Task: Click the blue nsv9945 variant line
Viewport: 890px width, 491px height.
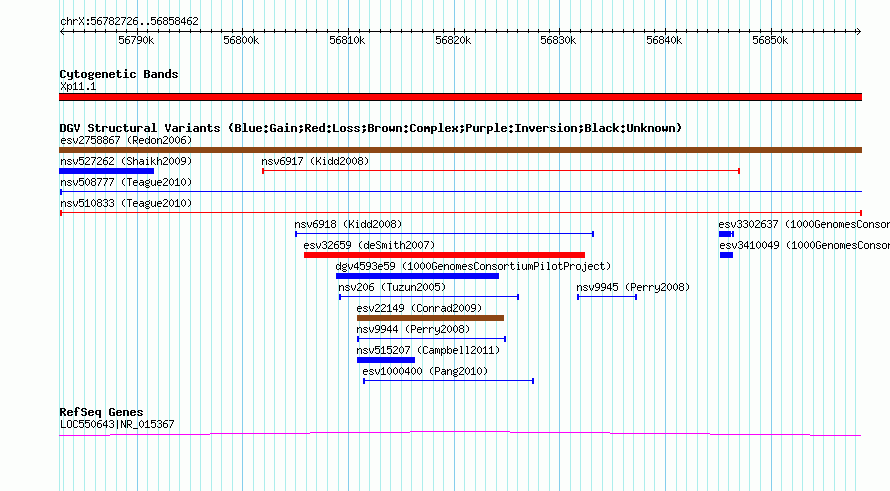Action: [x=607, y=297]
